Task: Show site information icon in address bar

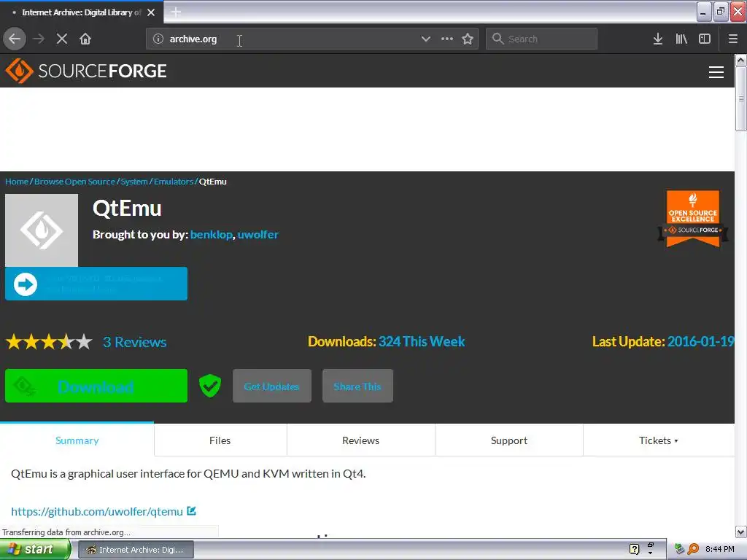Action: (x=158, y=39)
